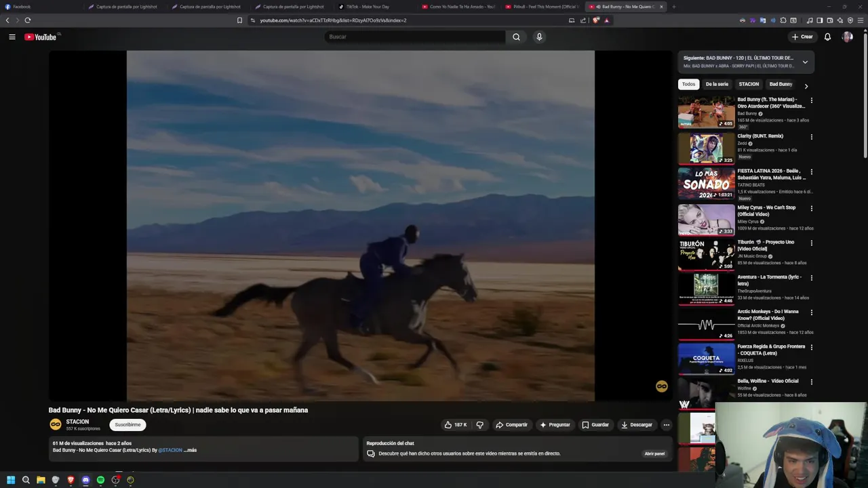Click the YouTube search magnifier button
The image size is (868, 488).
516,37
